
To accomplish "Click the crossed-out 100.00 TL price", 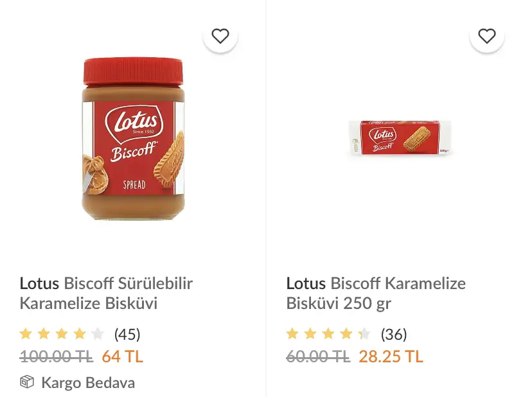I will click(57, 356).
